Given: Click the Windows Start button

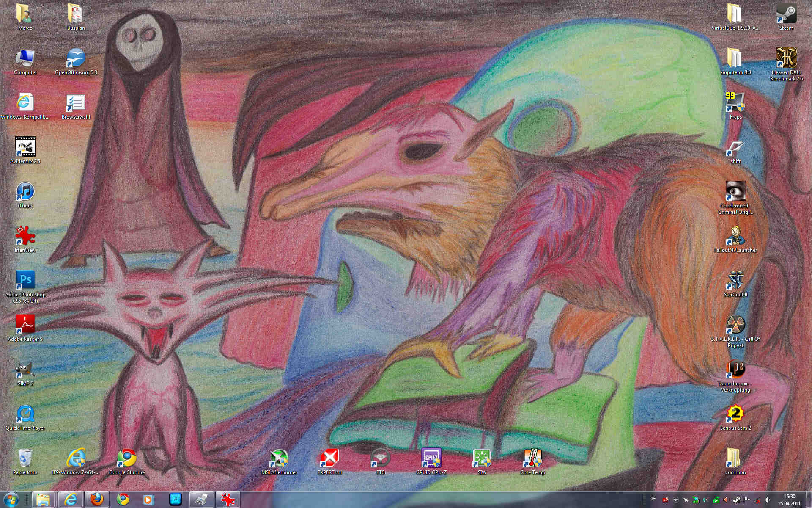Looking at the screenshot, I should 11,500.
